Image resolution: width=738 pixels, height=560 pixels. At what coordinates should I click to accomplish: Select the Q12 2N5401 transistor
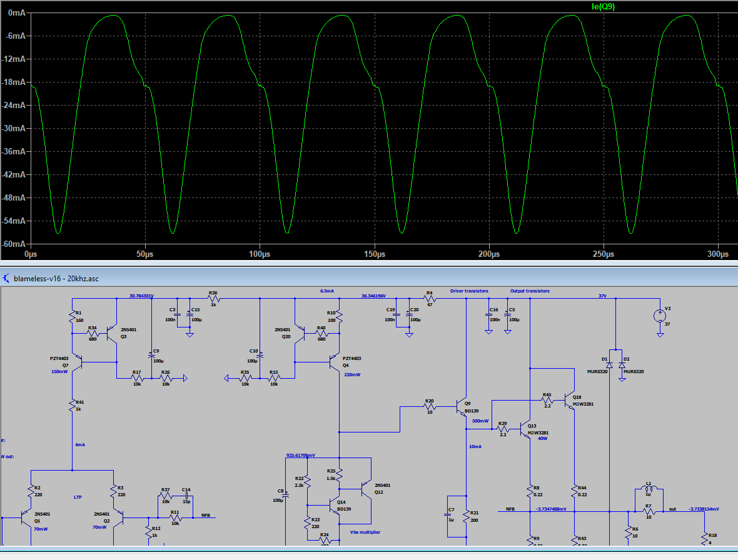[x=366, y=489]
